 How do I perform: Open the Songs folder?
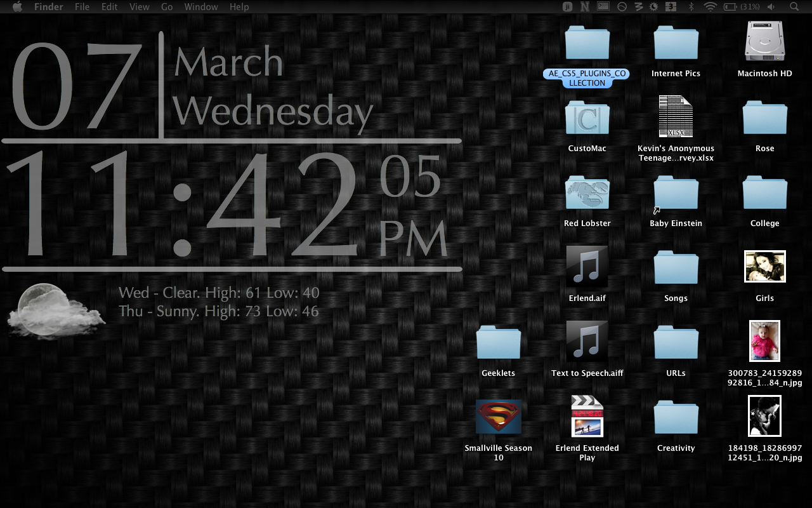point(676,267)
